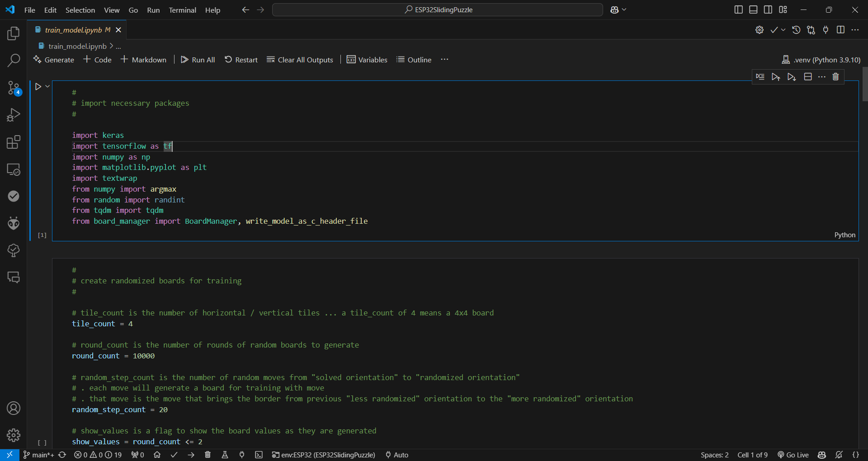The image size is (868, 461).
Task: Open errors and warnings status item
Action: [x=98, y=455]
